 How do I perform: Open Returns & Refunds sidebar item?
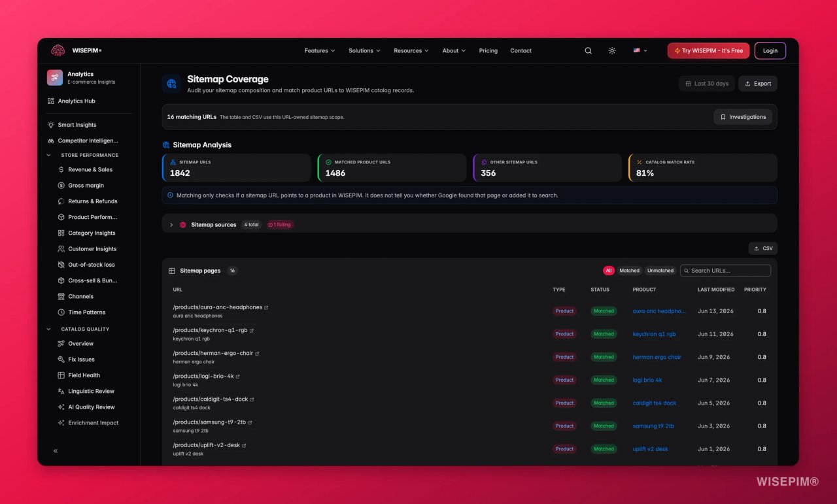(88, 201)
